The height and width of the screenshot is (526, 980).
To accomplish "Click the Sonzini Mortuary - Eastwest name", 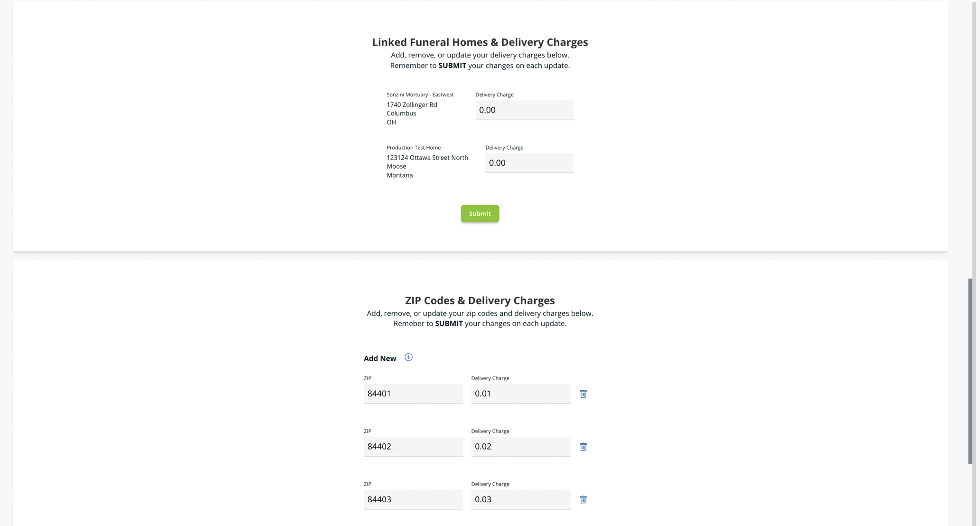I will pos(420,94).
